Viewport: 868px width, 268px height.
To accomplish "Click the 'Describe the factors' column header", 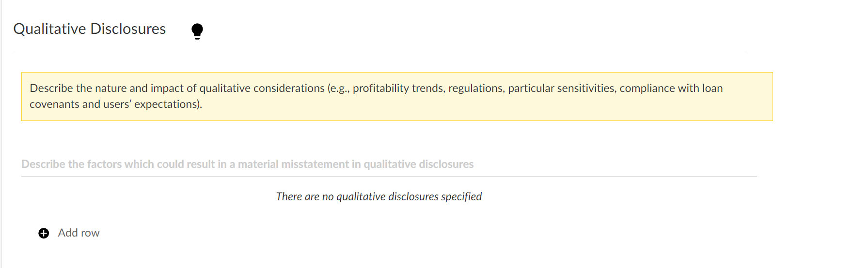I will (247, 164).
